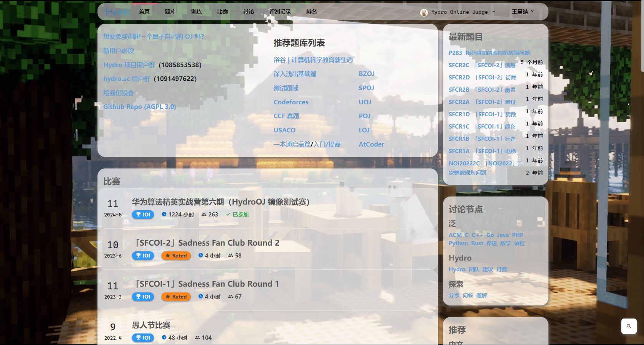
Task: Open the ACM discussion node
Action: click(455, 235)
